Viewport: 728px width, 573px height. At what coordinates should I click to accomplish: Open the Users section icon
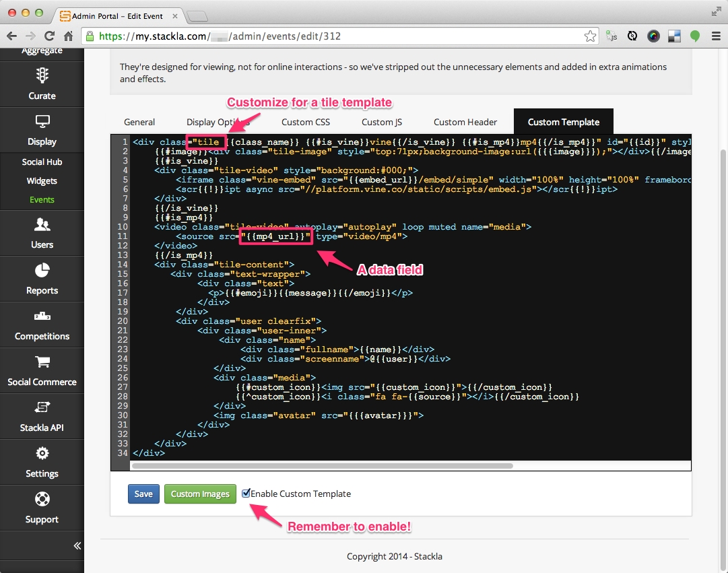pyautogui.click(x=42, y=224)
